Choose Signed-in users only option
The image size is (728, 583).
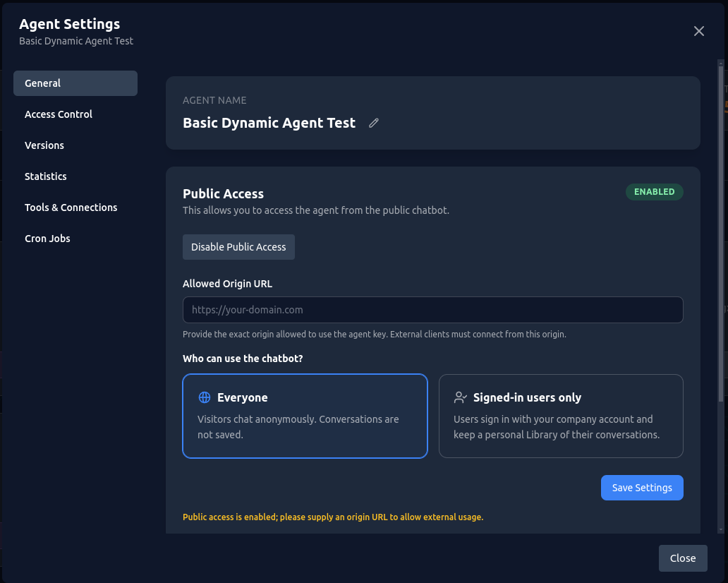coord(561,416)
